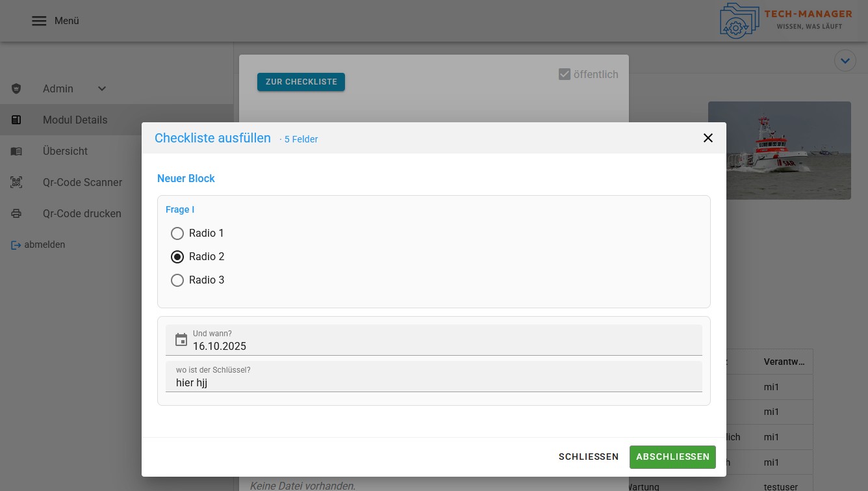Click the Qr-Code Scanner icon
The width and height of the screenshot is (868, 491).
coord(16,182)
